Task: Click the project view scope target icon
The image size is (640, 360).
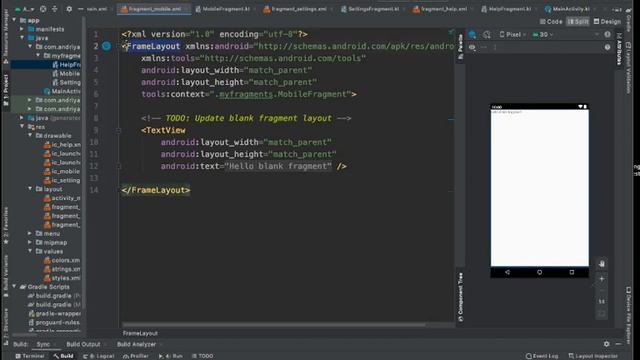Action: click(43, 9)
